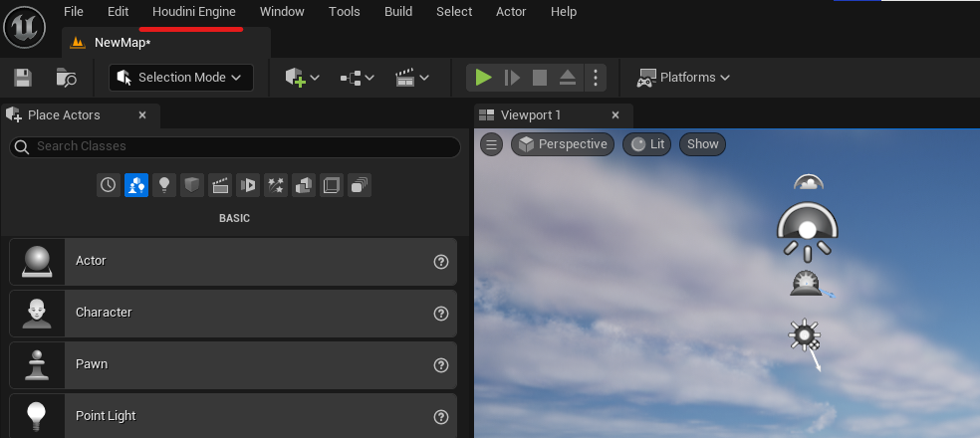Open the Edit menu
Image resolution: width=980 pixels, height=438 pixels.
(x=119, y=11)
